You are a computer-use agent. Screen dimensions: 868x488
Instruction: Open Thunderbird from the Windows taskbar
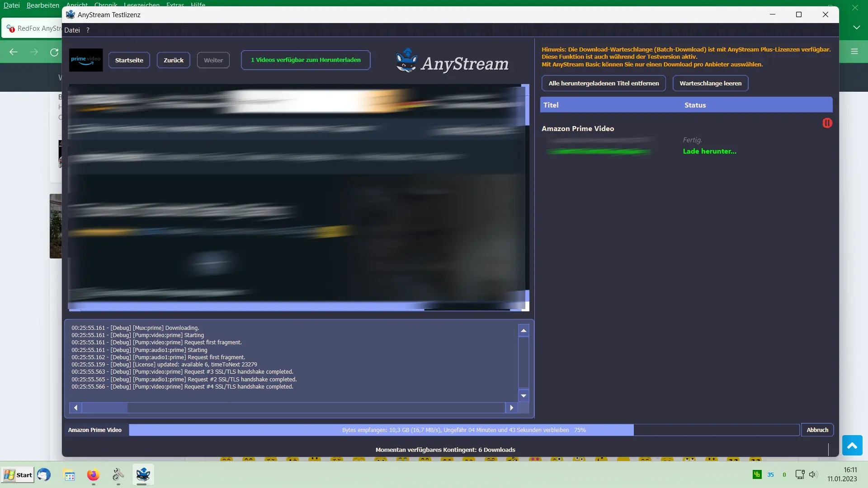[44, 475]
